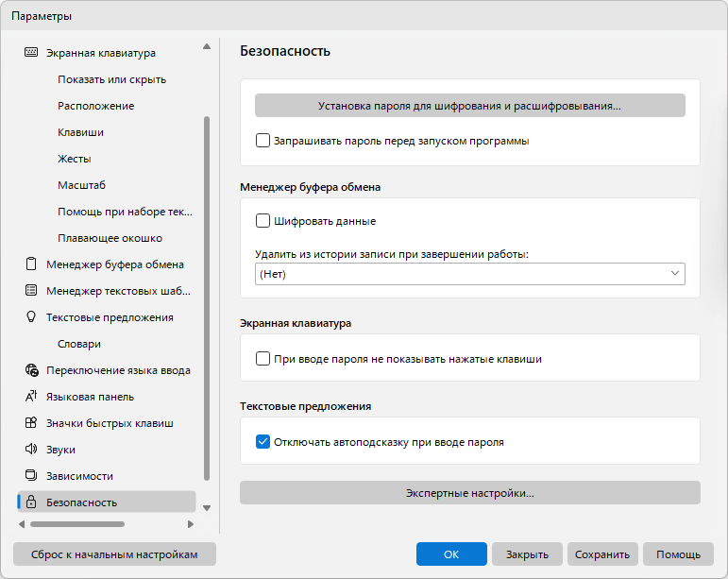The height and width of the screenshot is (579, 728).
Task: Click the lightbulb icon beside Текстовые предложения
Action: [x=31, y=316]
